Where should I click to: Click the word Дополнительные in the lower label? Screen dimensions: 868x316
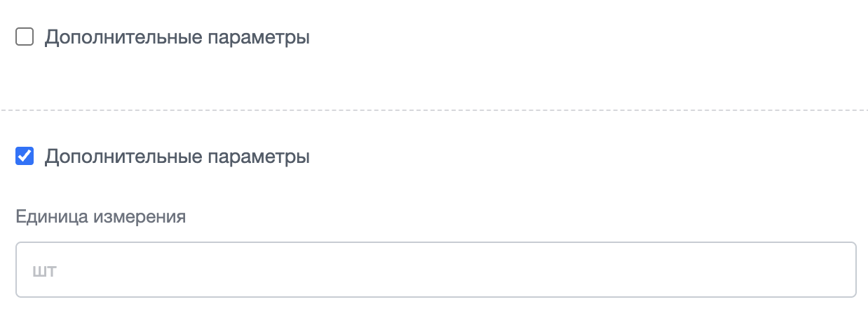(x=124, y=157)
